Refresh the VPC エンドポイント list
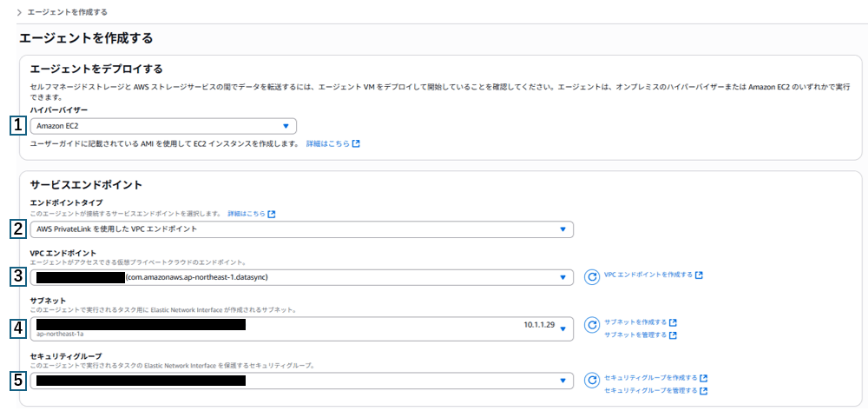The width and height of the screenshot is (868, 411). click(592, 277)
